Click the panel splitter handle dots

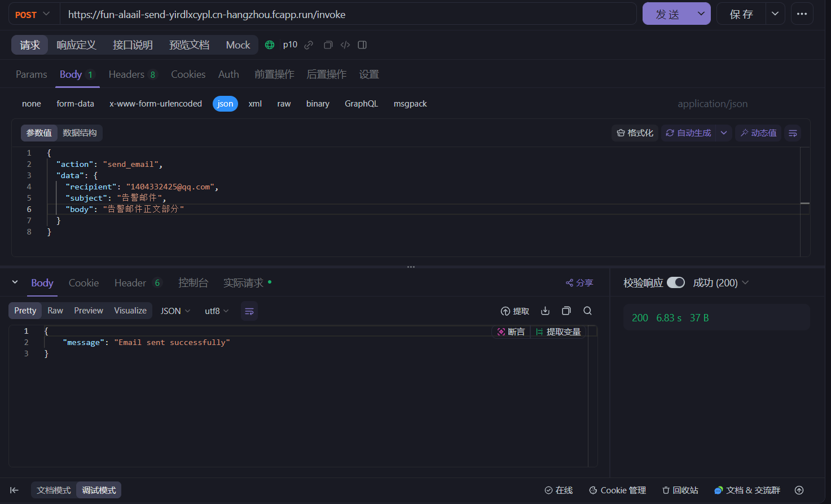pyautogui.click(x=411, y=267)
